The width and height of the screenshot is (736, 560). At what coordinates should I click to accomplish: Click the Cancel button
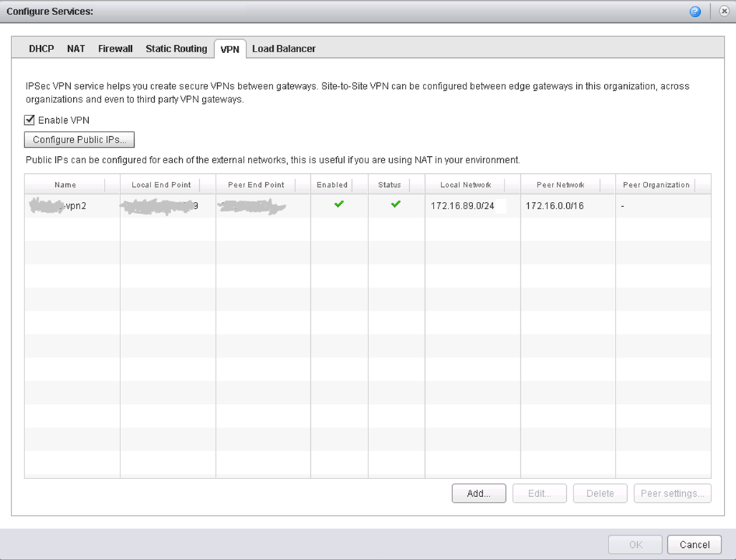[x=694, y=545]
